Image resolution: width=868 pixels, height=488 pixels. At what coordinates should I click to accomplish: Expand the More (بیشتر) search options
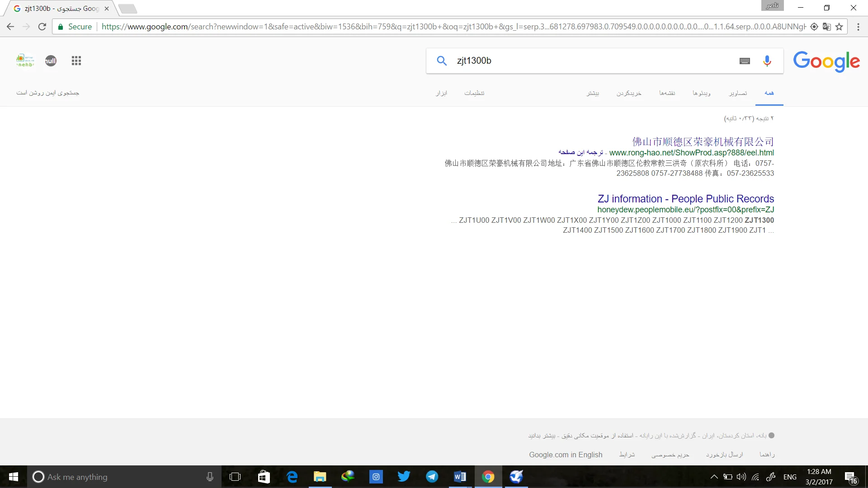point(593,93)
